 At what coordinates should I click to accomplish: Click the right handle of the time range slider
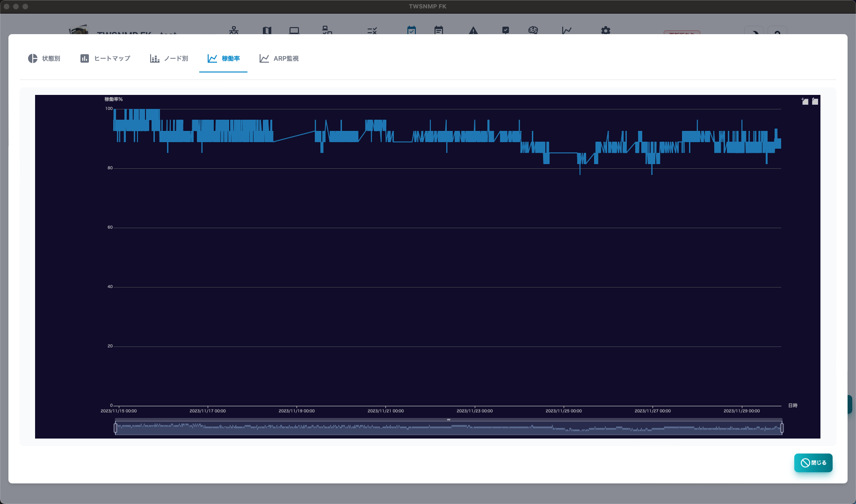[782, 428]
